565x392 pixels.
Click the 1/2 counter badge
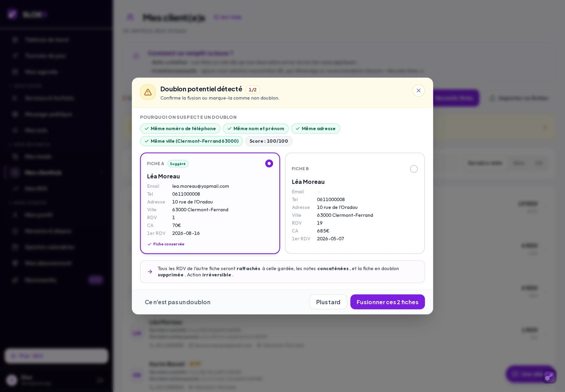(x=252, y=90)
